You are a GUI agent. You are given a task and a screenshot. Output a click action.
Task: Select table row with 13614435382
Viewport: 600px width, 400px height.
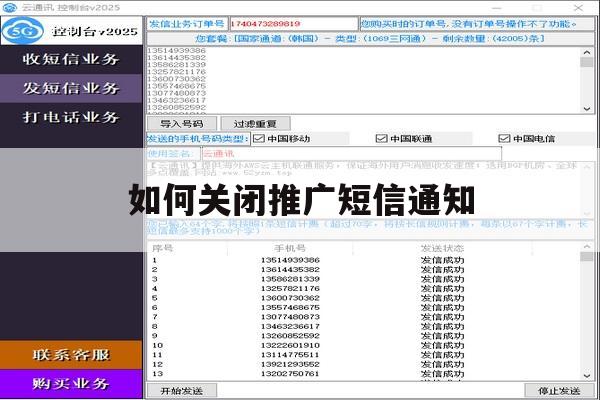364,269
